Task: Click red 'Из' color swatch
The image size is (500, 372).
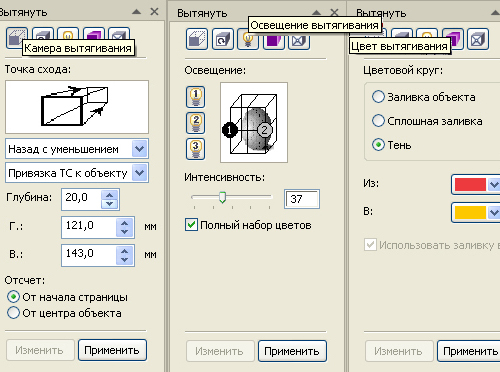Action: pos(470,184)
